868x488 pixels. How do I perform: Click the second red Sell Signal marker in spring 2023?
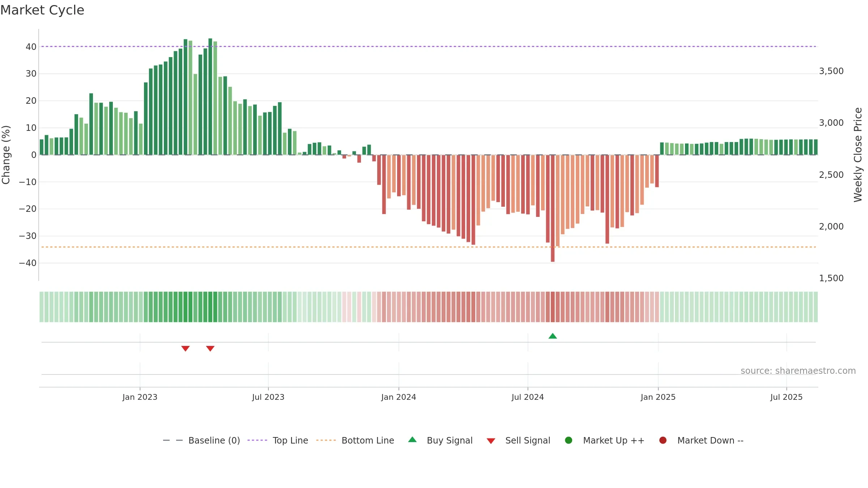coord(210,348)
